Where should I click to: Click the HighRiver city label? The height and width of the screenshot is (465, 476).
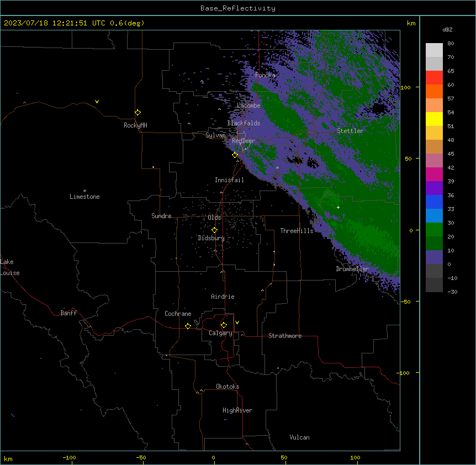[x=237, y=410]
